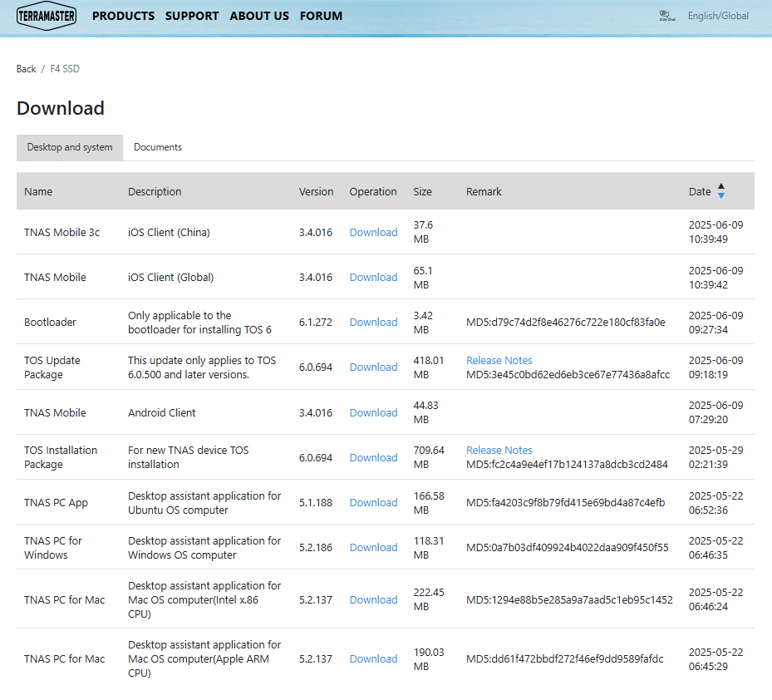Click the MD5:1294e88b checksum text
Viewport: 772px width, 700px height.
(569, 600)
